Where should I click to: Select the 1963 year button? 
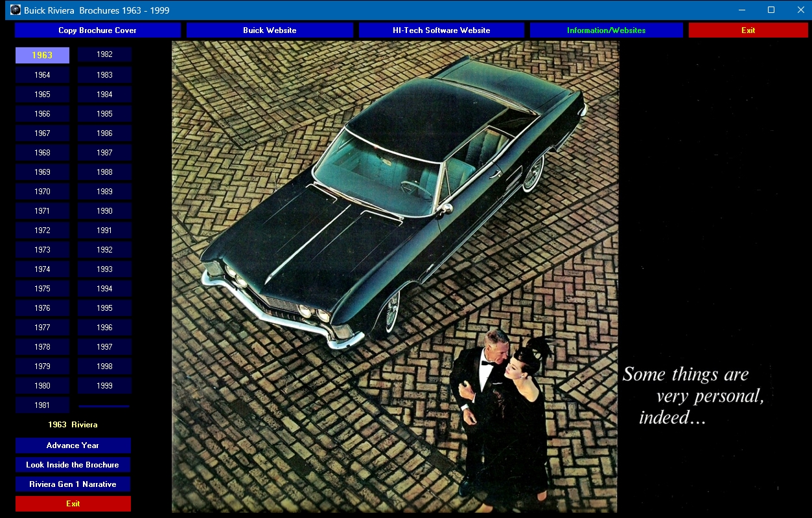[42, 56]
